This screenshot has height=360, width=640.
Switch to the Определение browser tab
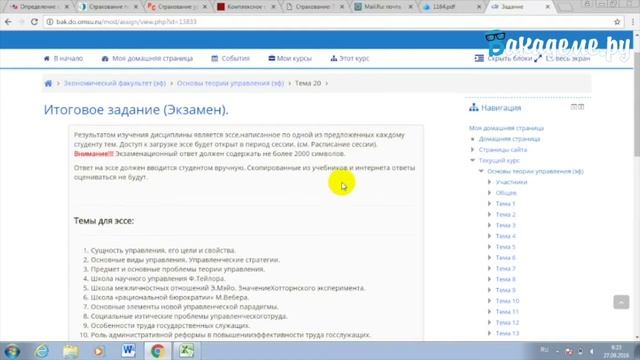39,7
